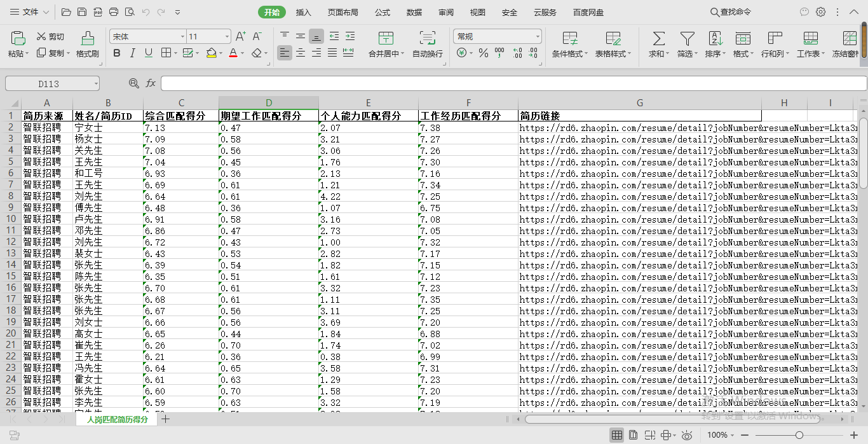Pick the fill color bucket swatch
This screenshot has width=868, height=444.
pos(211,53)
